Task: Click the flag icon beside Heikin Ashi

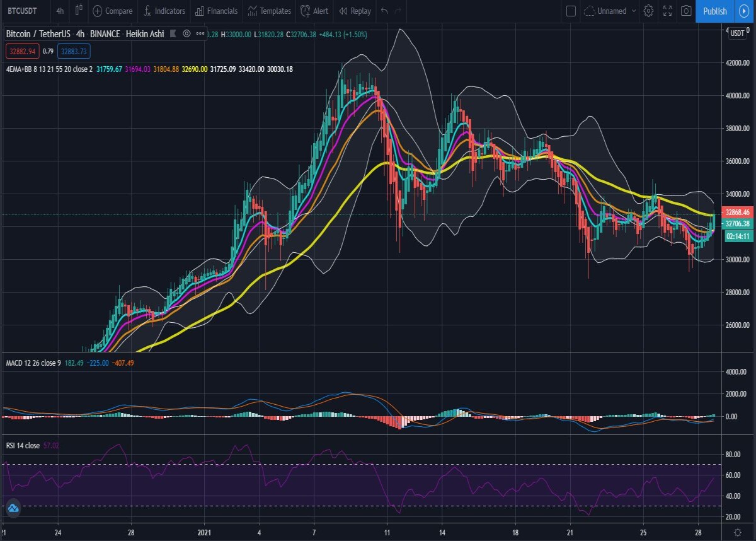Action: click(173, 34)
